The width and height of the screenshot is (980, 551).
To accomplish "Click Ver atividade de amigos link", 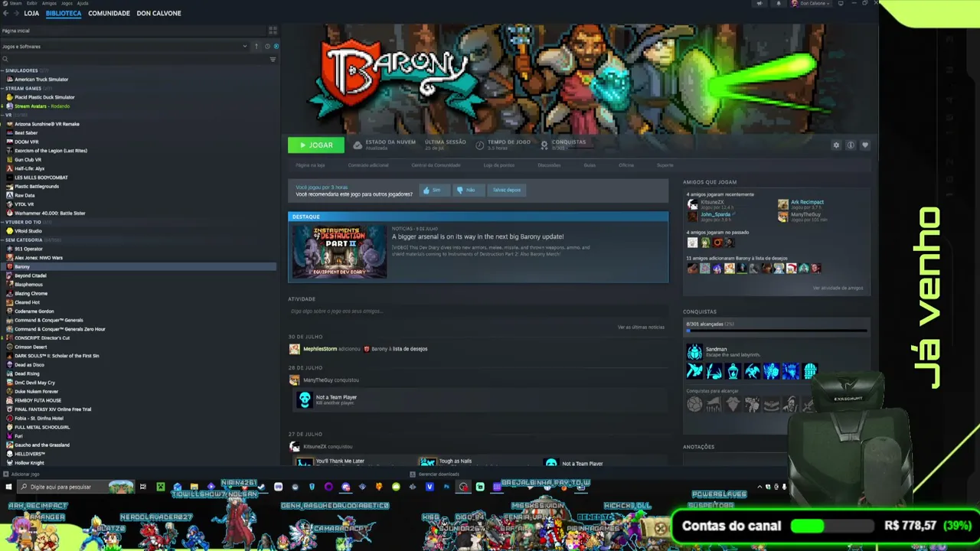I will [x=838, y=288].
